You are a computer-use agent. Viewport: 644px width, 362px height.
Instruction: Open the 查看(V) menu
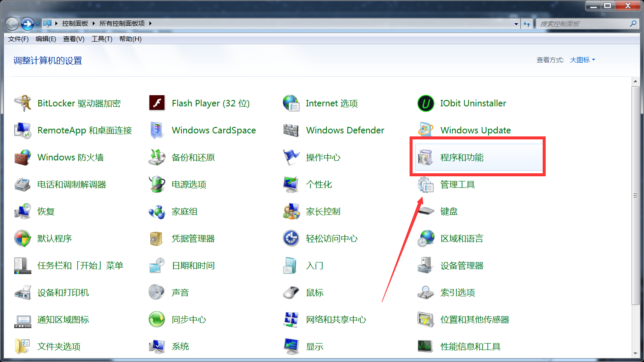[73, 39]
